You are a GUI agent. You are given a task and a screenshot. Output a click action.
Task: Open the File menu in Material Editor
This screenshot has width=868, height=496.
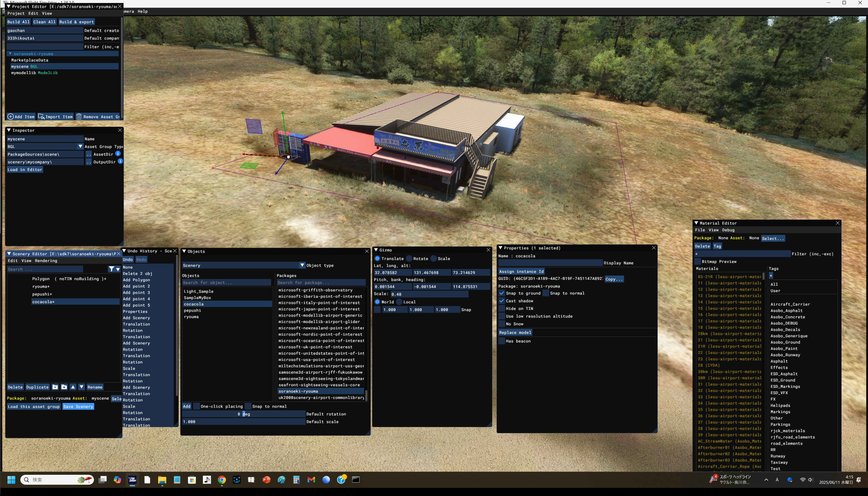(x=700, y=230)
